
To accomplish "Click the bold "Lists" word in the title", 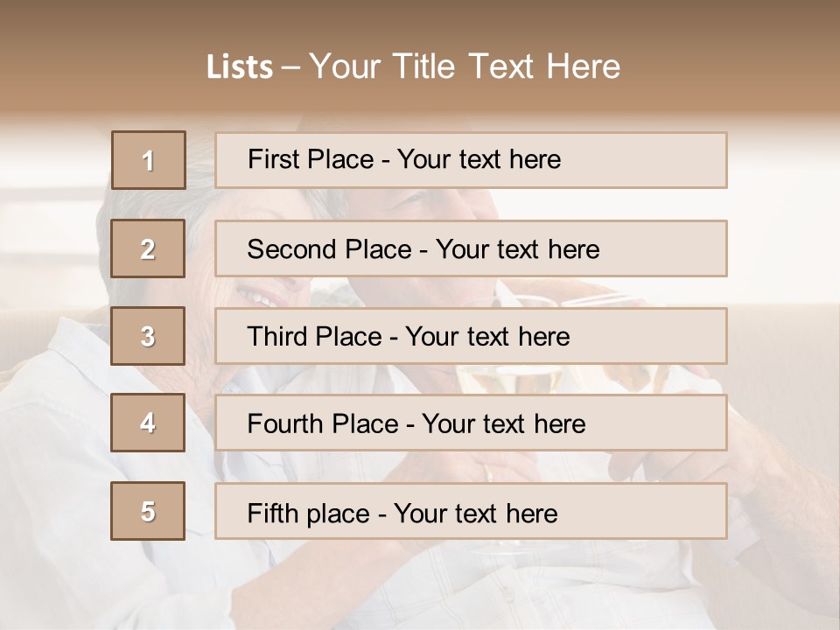I will [239, 67].
